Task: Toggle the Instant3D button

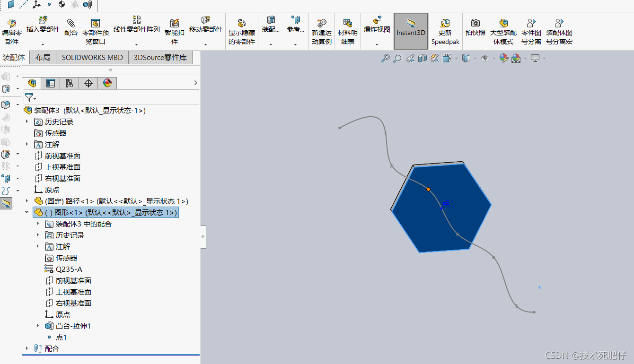Action: pos(411,31)
